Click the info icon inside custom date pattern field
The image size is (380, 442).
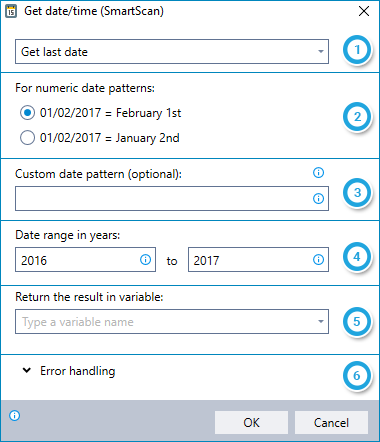318,199
